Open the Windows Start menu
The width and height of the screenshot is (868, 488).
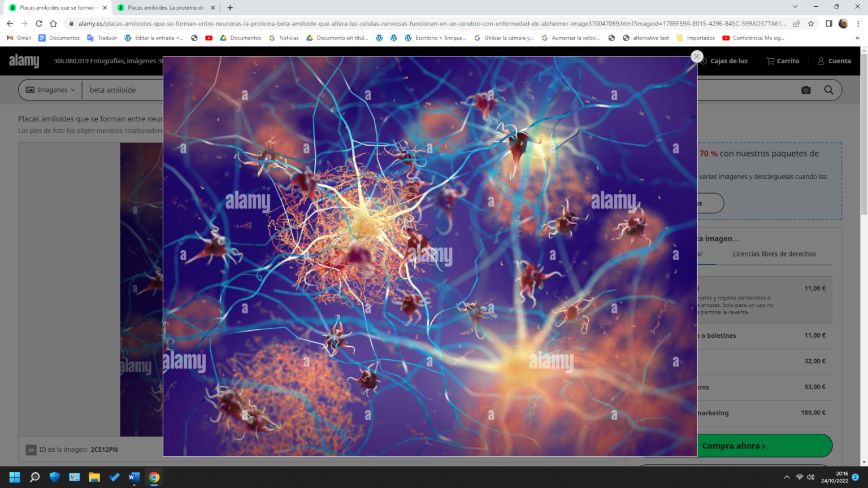click(x=15, y=477)
